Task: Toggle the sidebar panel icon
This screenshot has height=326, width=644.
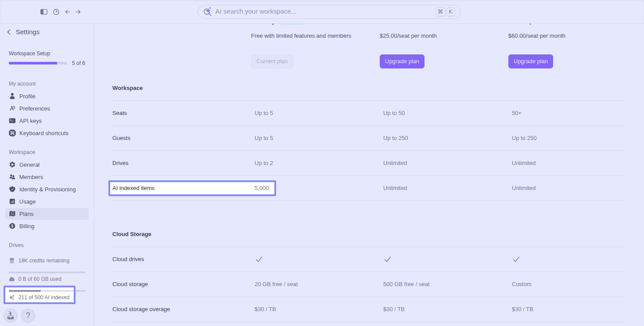Action: coord(44,12)
